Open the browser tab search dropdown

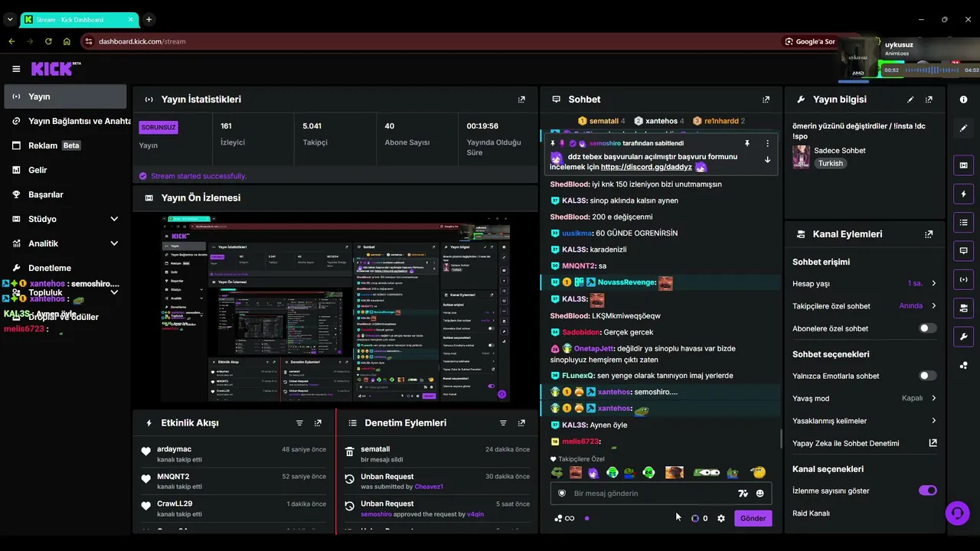10,19
